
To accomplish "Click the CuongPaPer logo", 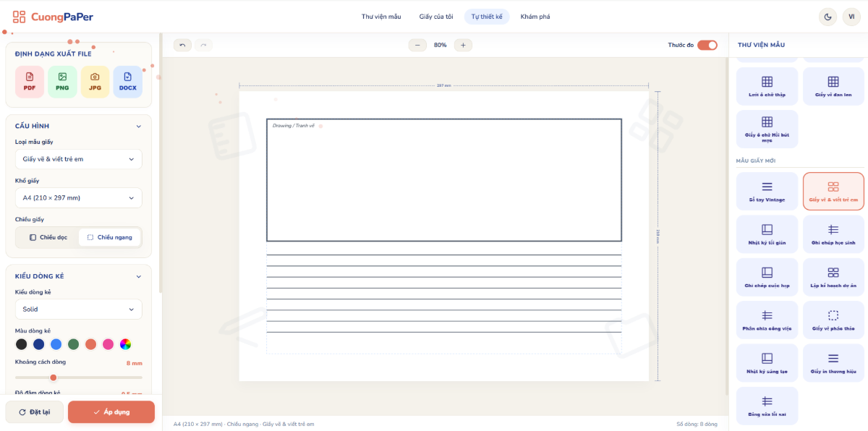I will coord(53,17).
